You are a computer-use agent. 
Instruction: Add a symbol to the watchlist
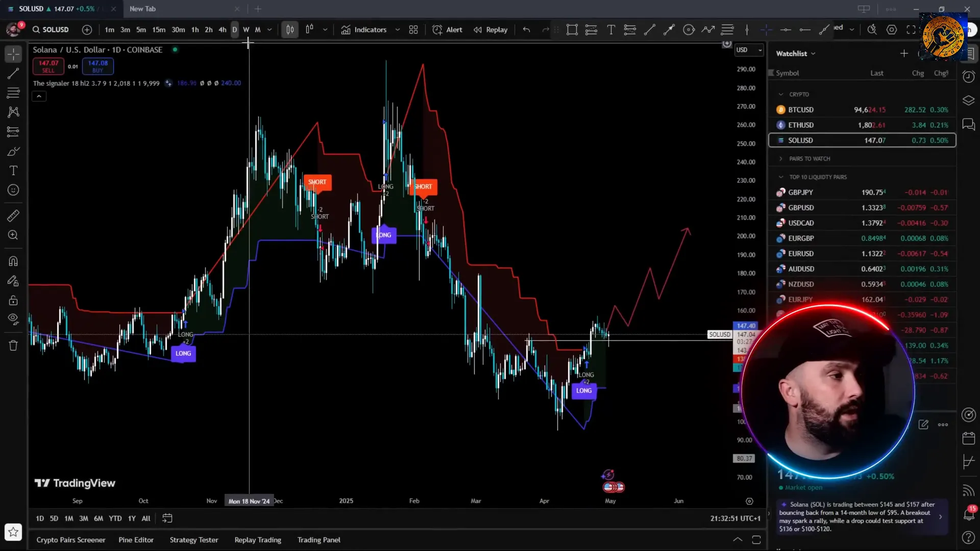(x=904, y=53)
